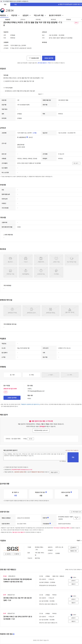This screenshot has width=82, height=644.
Task: Click info icon next to 고용24 입사지원 count
Action: click(x=71, y=492)
